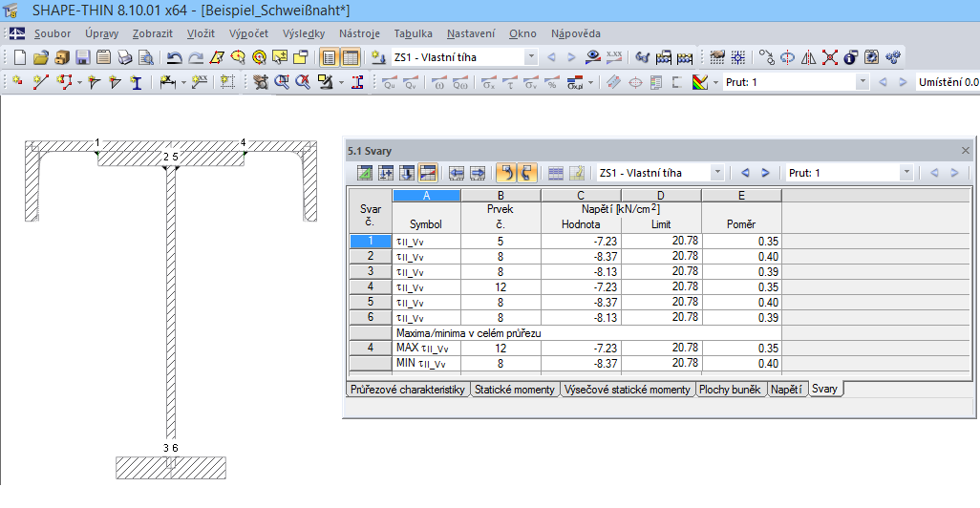Save with the floppy disk icon
This screenshot has height=508, width=980.
point(82,57)
